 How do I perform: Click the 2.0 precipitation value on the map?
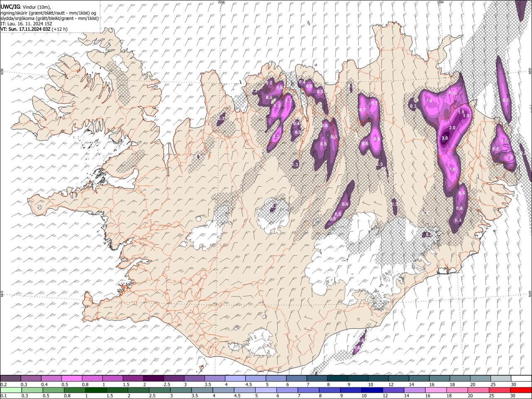pyautogui.click(x=453, y=128)
